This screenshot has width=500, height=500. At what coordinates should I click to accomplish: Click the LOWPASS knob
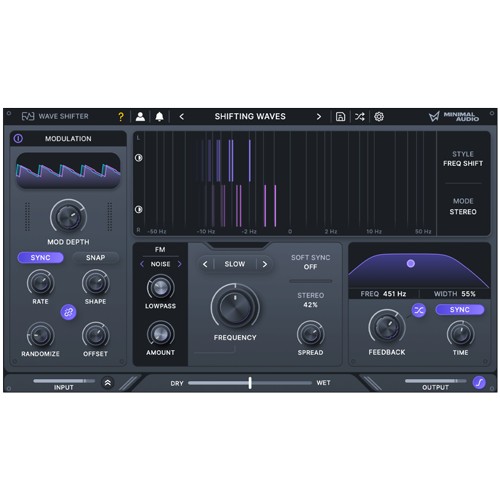coord(161,288)
